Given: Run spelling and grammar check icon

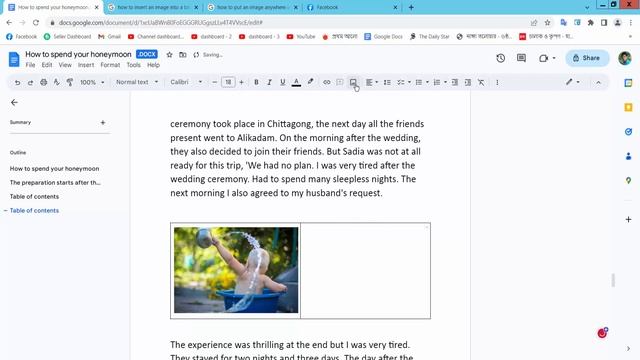Looking at the screenshot, I should (x=56, y=82).
